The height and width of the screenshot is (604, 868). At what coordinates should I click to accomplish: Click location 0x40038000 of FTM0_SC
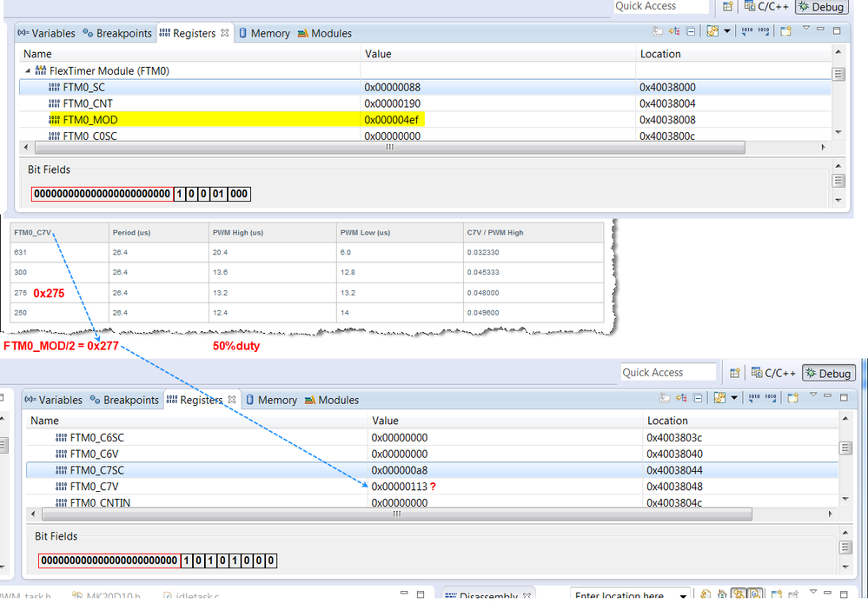667,88
